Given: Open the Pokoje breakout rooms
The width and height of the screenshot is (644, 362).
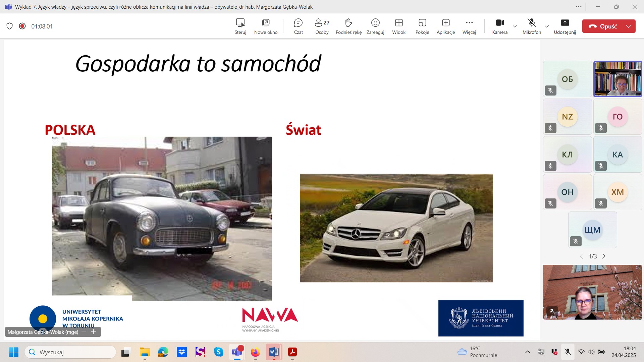Looking at the screenshot, I should pyautogui.click(x=422, y=26).
